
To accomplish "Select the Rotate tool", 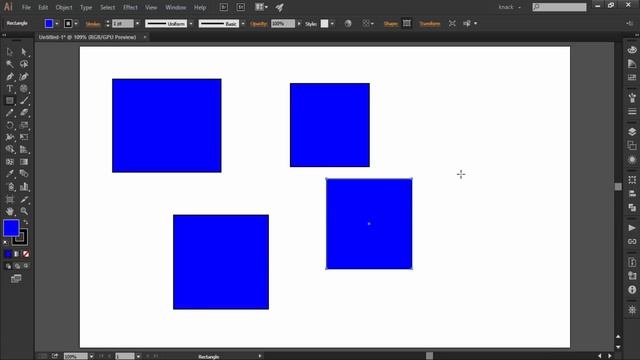I will [9, 125].
